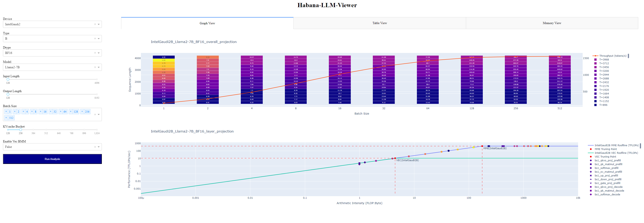The width and height of the screenshot is (644, 223).
Task: Set KVcache Bucket to 1,024 mark
Action: [x=97, y=130]
